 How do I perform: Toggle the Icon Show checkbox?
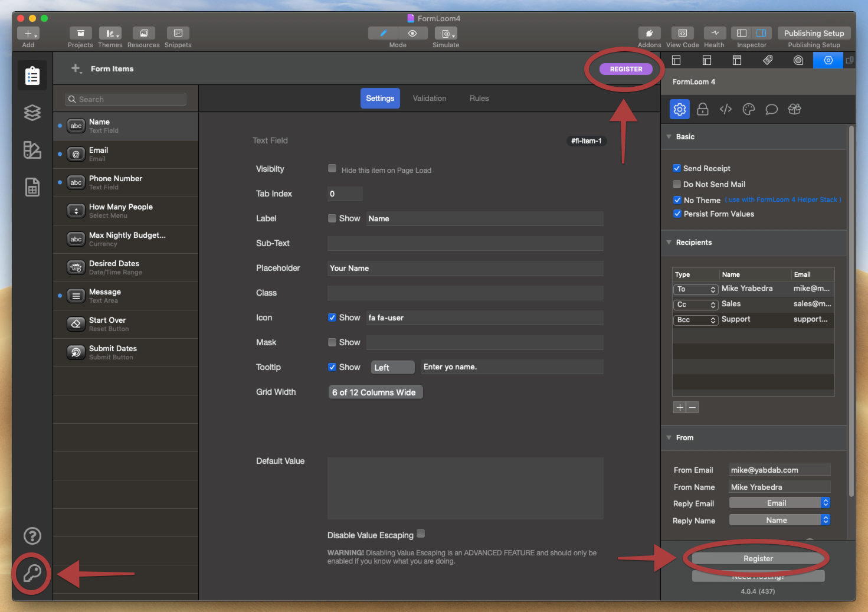[x=332, y=318]
